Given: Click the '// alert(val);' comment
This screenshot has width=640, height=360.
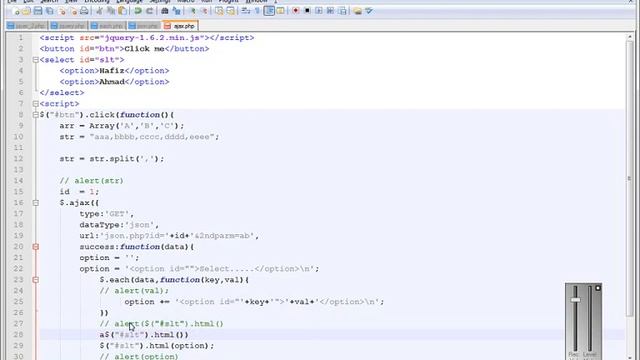Looking at the screenshot, I should pyautogui.click(x=134, y=291).
